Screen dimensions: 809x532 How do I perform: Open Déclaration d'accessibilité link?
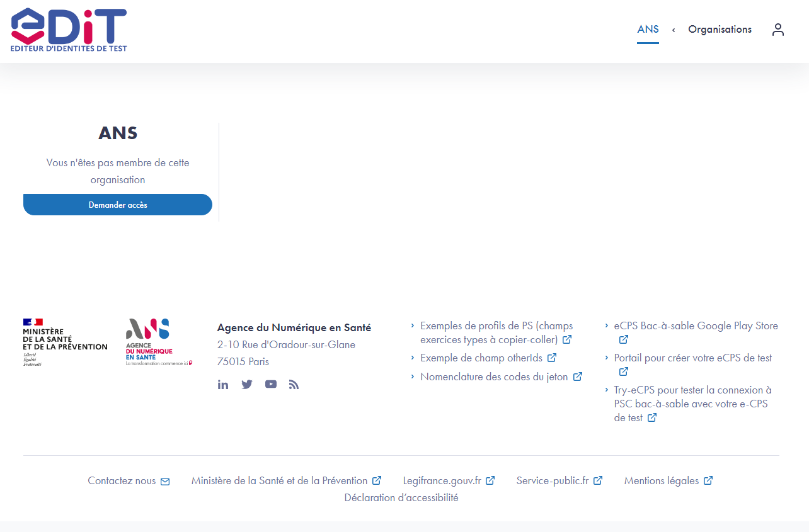coord(401,497)
